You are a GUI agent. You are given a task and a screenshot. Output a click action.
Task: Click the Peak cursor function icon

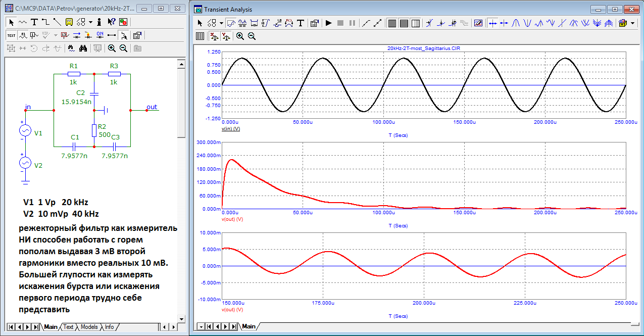[x=516, y=23]
